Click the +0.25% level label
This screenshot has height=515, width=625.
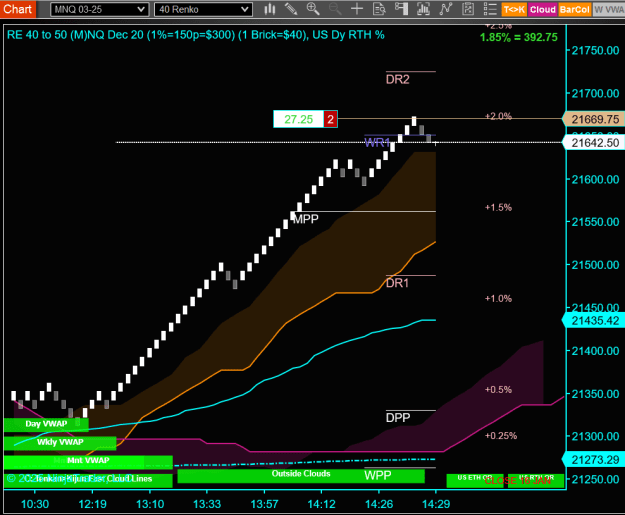[501, 436]
